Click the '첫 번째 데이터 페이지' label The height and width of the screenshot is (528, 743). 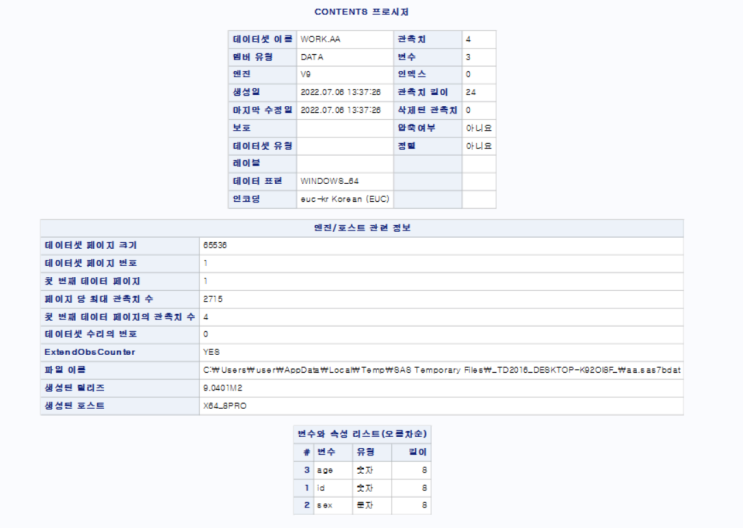(x=92, y=281)
